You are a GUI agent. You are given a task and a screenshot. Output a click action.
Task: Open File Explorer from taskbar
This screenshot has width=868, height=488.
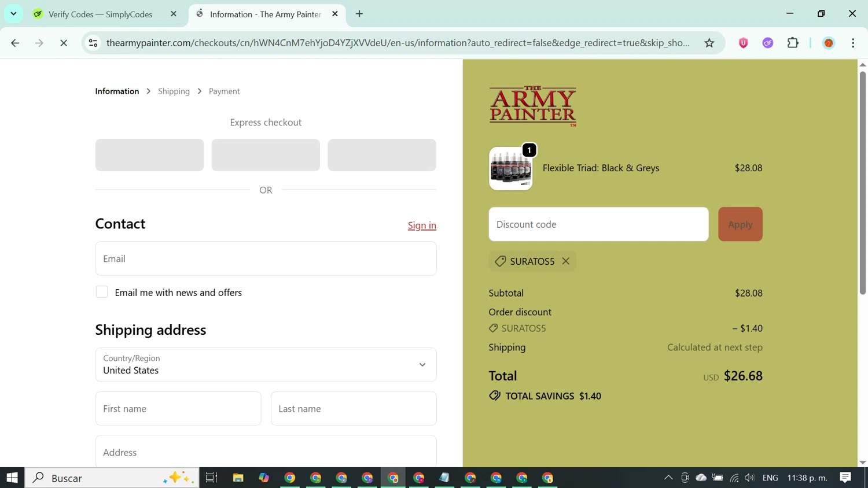tap(238, 478)
